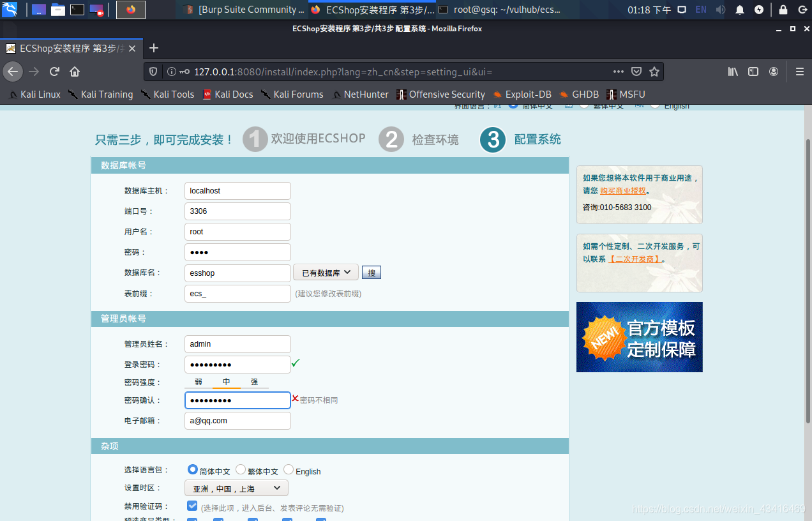Click the volume speaker icon
This screenshot has width=812, height=521.
point(721,10)
